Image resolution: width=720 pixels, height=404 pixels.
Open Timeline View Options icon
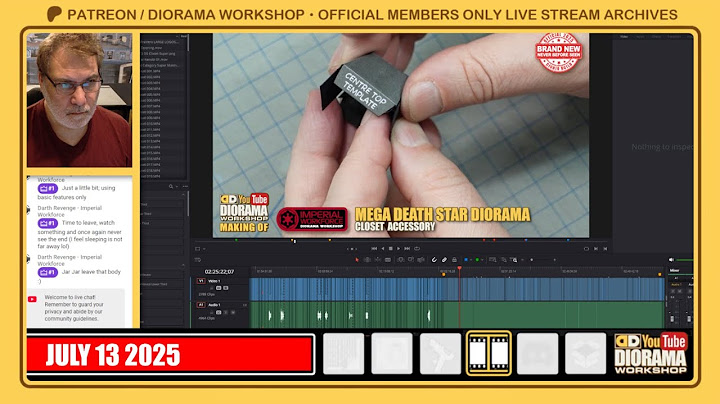(197, 260)
